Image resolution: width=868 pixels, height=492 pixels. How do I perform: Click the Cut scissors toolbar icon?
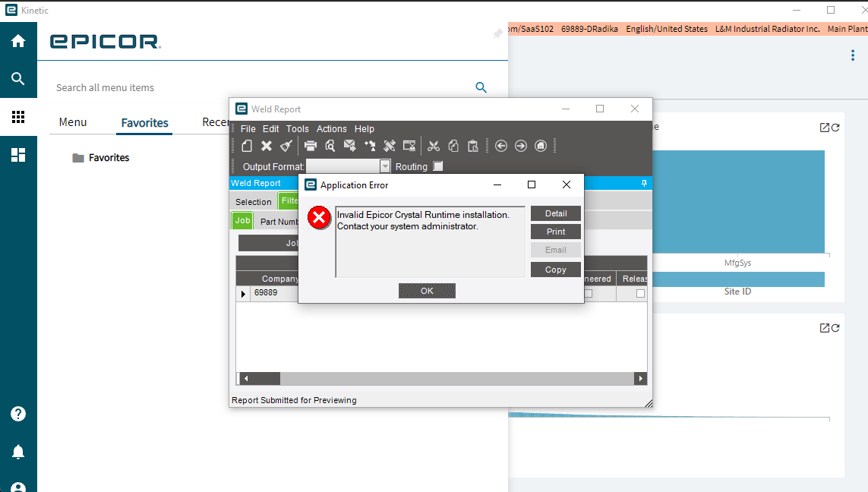434,146
